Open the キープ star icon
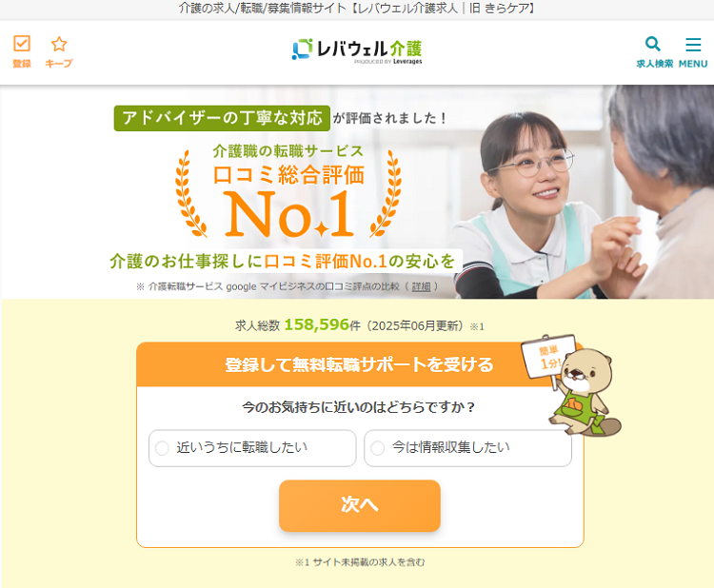This screenshot has height=588, width=714. click(x=59, y=44)
